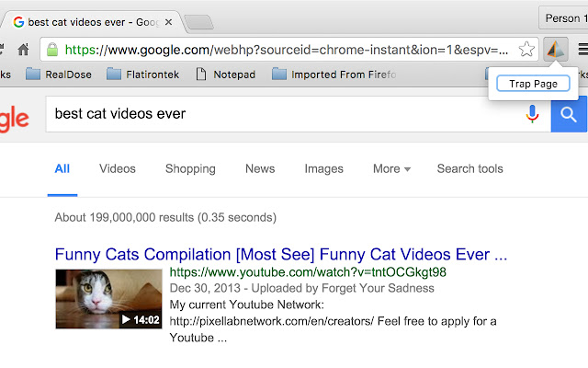
Task: Click the blue magnifier search button
Action: pyautogui.click(x=569, y=114)
